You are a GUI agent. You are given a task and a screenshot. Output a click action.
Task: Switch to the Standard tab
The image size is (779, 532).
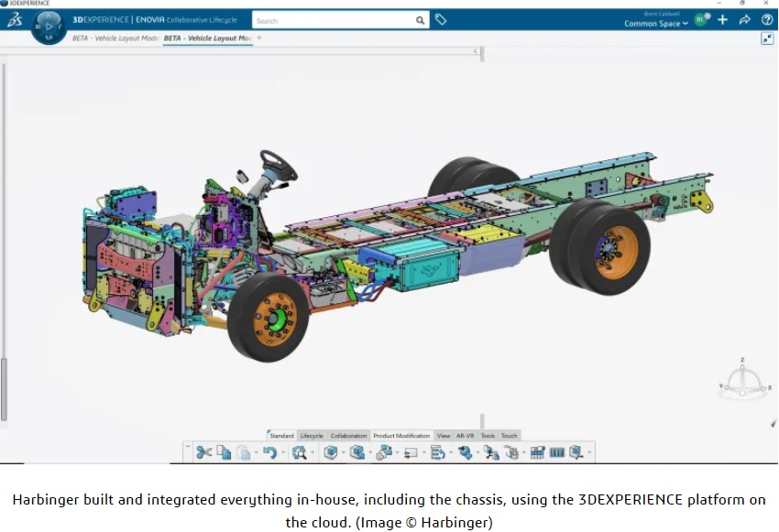coord(281,436)
